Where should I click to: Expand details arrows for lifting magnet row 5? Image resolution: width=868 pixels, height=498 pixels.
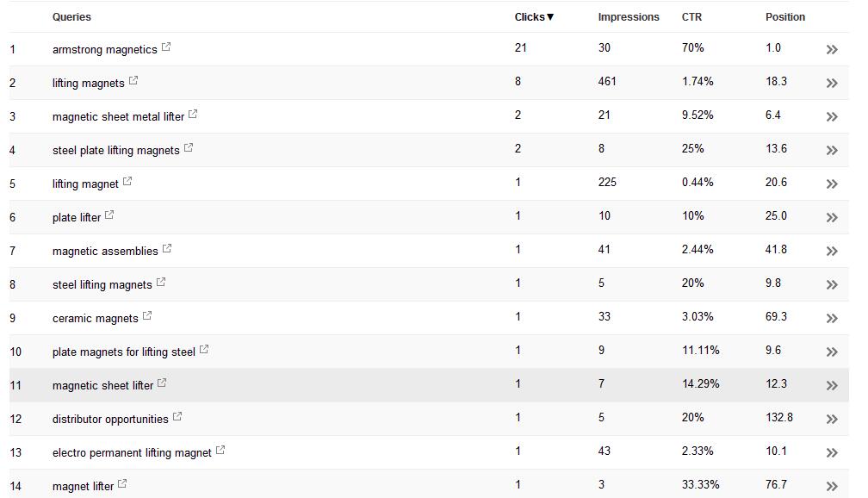[832, 184]
